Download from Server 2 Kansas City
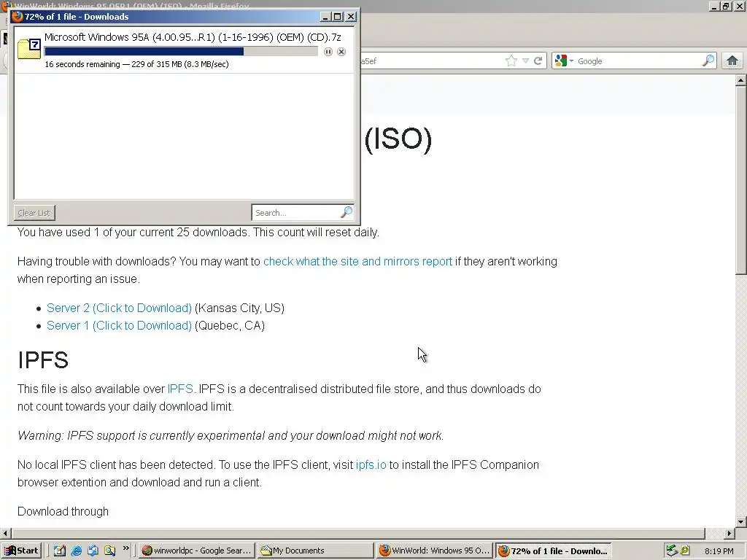Viewport: 747px width, 560px height. [x=119, y=308]
